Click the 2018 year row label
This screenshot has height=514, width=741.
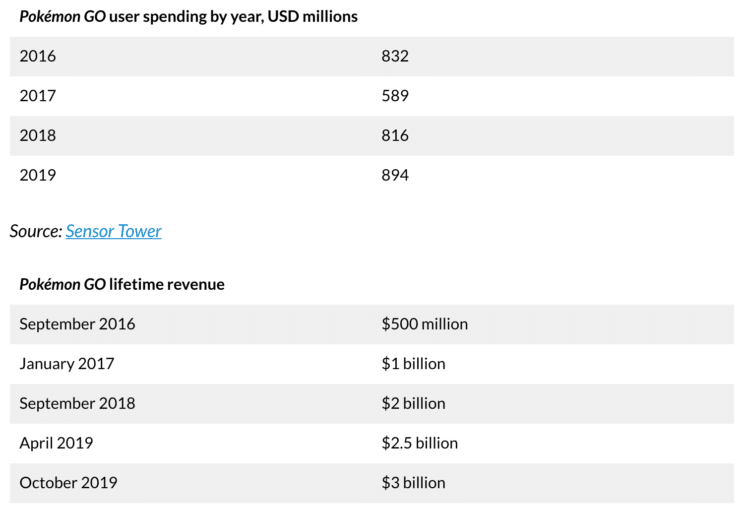[38, 135]
